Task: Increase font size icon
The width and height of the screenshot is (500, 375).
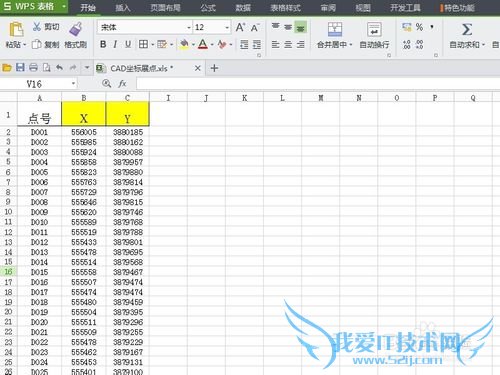Action: click(240, 27)
